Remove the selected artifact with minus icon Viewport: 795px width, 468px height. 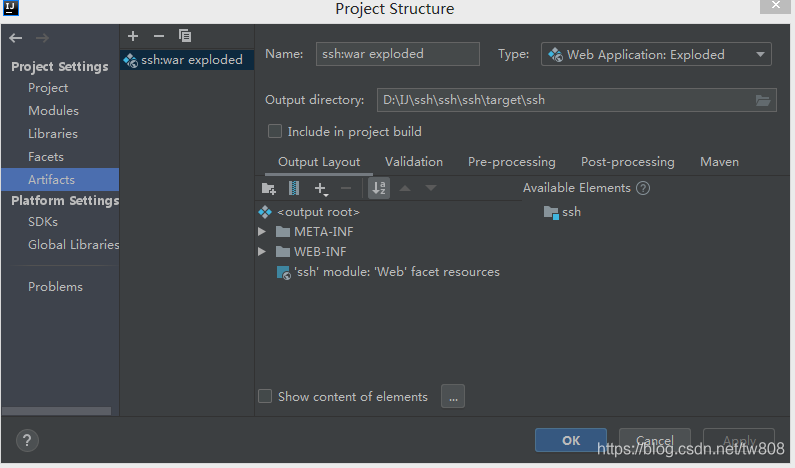click(159, 36)
